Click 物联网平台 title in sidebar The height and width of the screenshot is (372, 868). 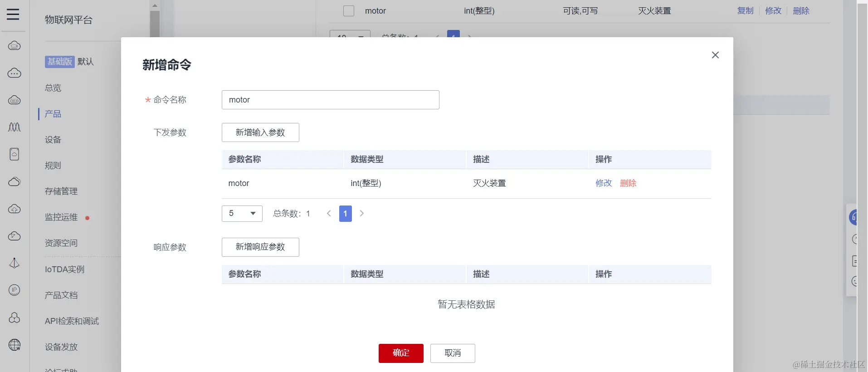click(x=68, y=20)
